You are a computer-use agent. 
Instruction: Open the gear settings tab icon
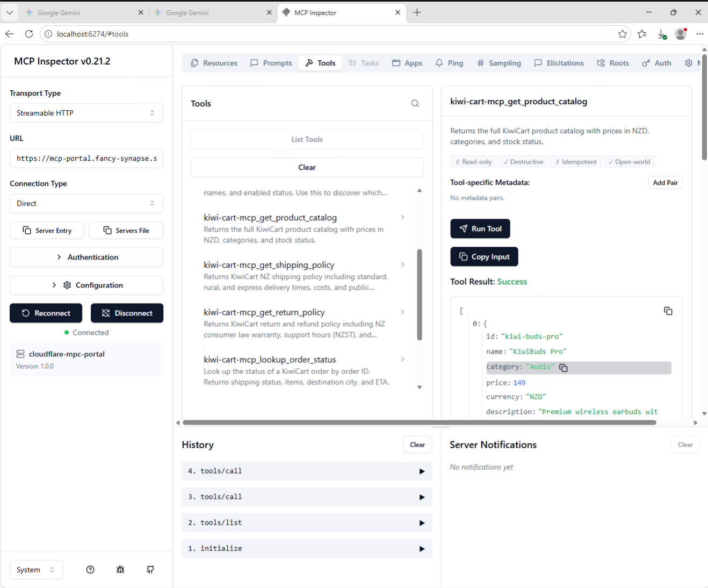[x=689, y=63]
